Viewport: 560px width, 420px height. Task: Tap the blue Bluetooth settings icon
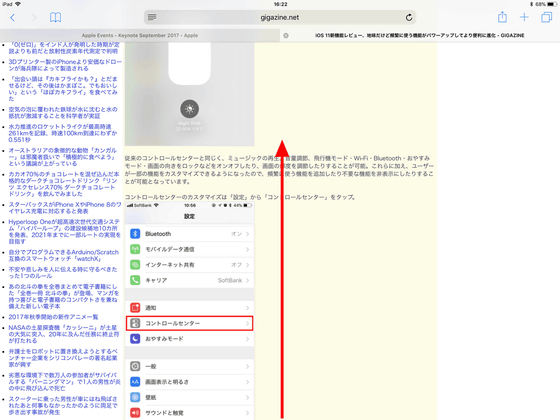click(135, 234)
